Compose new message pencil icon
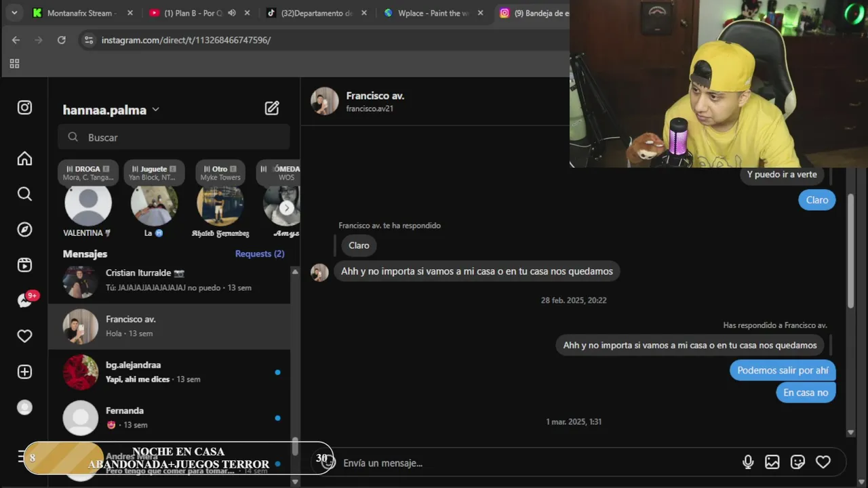 click(272, 108)
